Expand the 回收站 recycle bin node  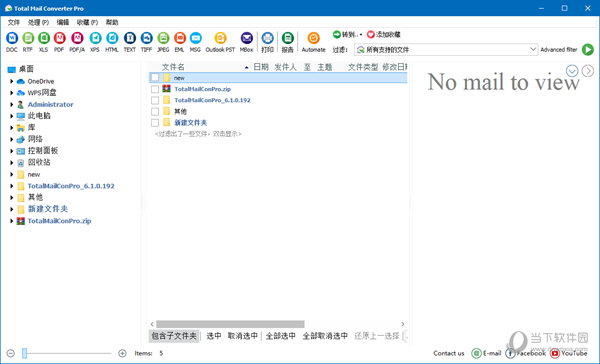coord(11,162)
